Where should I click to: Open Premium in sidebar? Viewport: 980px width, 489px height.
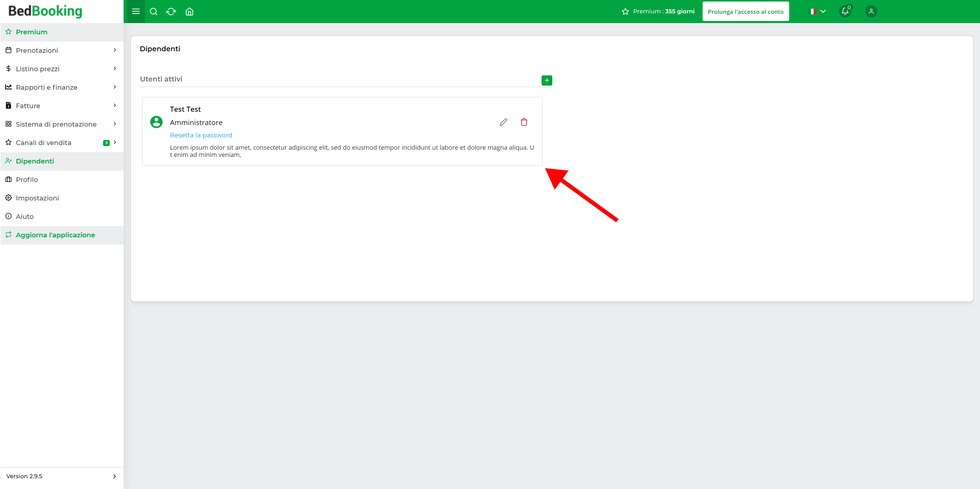[x=62, y=32]
